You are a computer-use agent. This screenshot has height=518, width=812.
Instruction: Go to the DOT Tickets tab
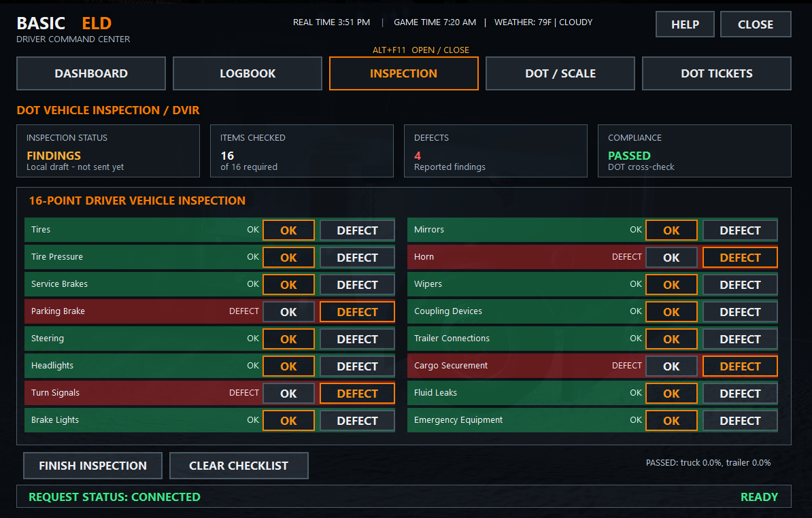[x=717, y=73]
